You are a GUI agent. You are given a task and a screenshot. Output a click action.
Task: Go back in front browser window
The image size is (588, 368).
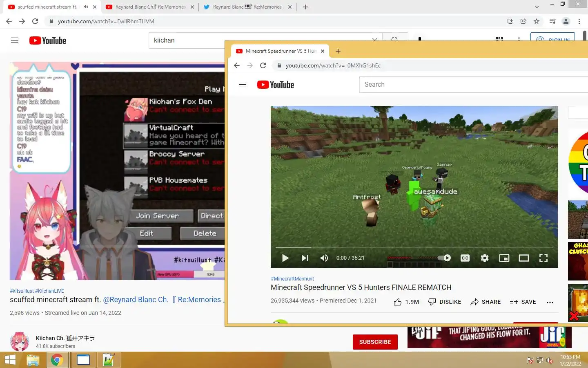click(x=237, y=65)
